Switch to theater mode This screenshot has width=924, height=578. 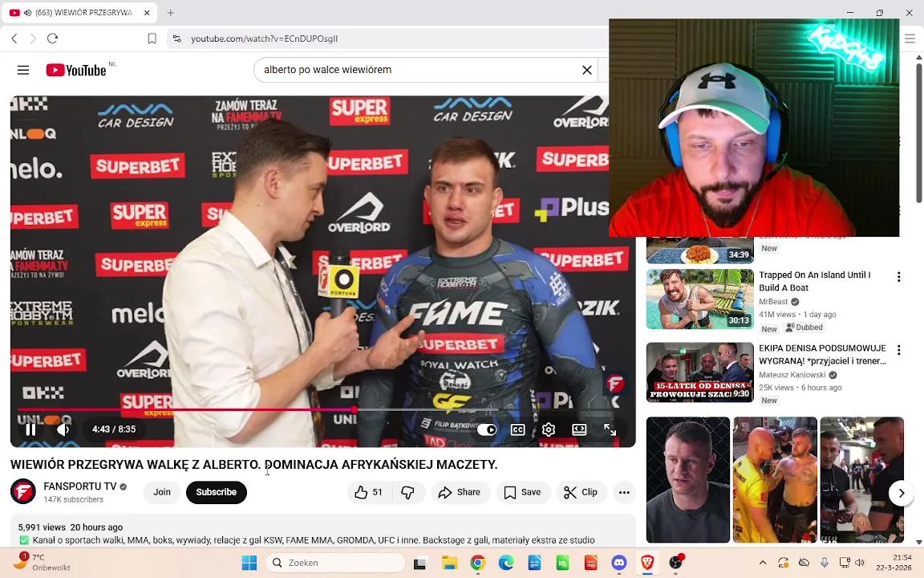579,429
